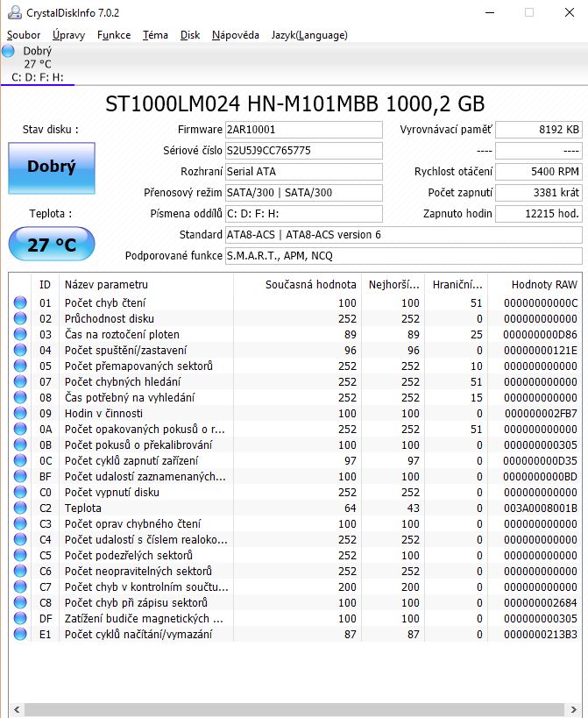Click the Hodnoty RAW column header
The width and height of the screenshot is (588, 718).
534,285
